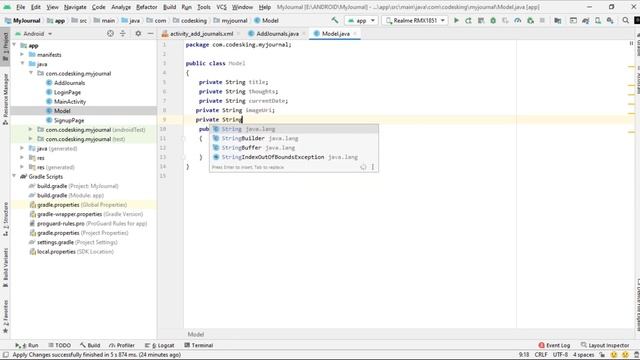Click the completion popup options menu dots
Screen dimensions: 640x360
pyautogui.click(x=373, y=167)
